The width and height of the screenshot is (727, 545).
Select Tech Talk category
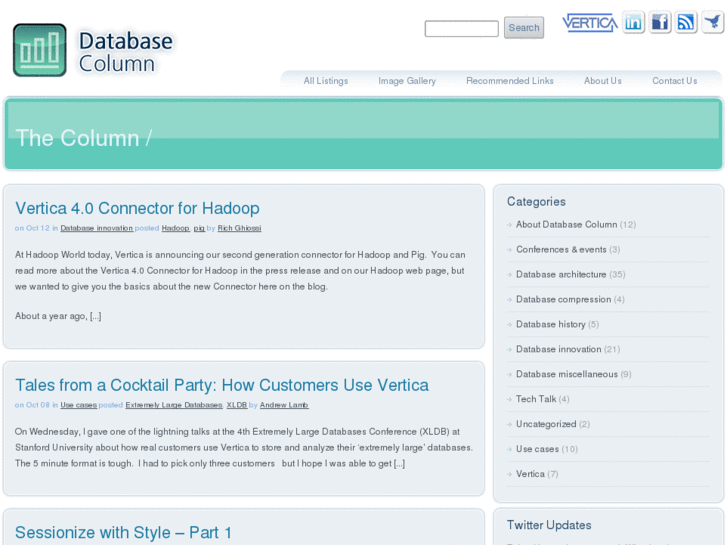click(536, 399)
